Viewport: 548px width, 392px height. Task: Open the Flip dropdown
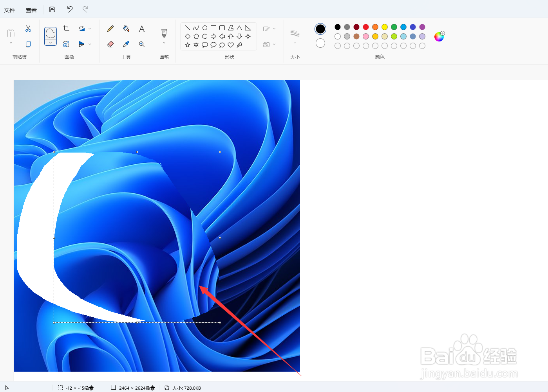pyautogui.click(x=90, y=44)
